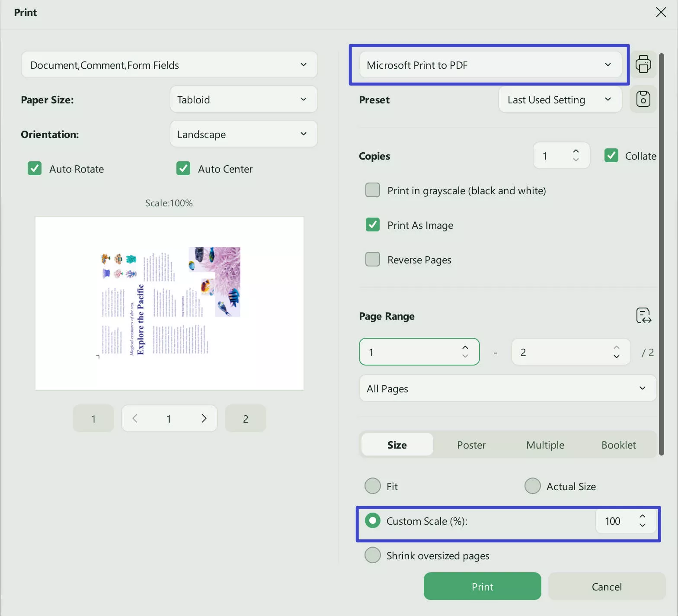This screenshot has width=678, height=616.
Task: Click the custom scale value field
Action: click(x=625, y=521)
